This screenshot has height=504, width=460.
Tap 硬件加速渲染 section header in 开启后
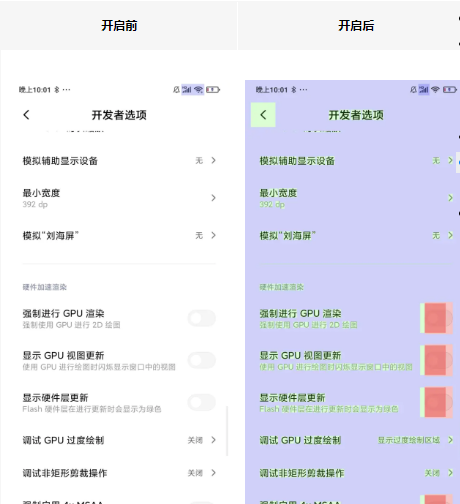coord(282,287)
